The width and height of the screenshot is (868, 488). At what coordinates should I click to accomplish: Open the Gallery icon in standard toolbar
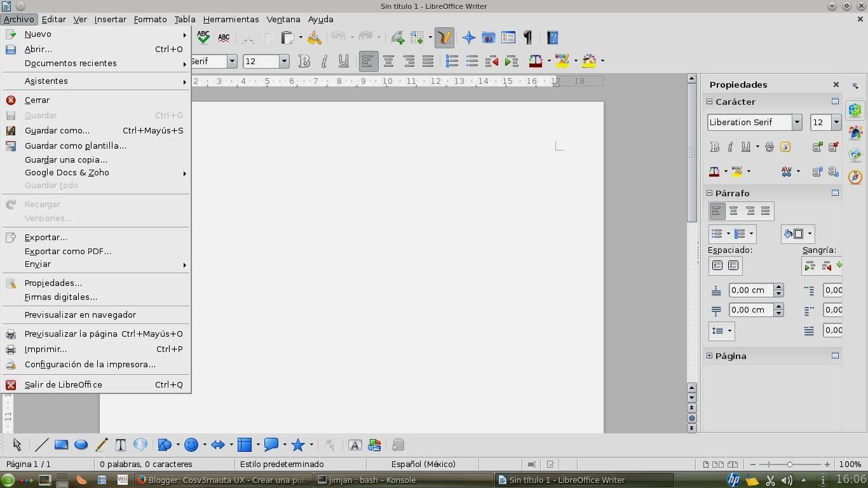pos(488,37)
